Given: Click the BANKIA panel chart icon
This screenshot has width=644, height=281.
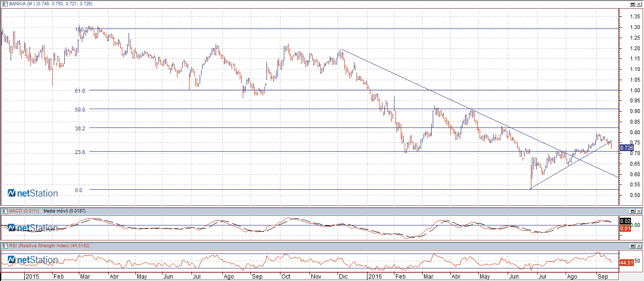Looking at the screenshot, I should (4, 3).
